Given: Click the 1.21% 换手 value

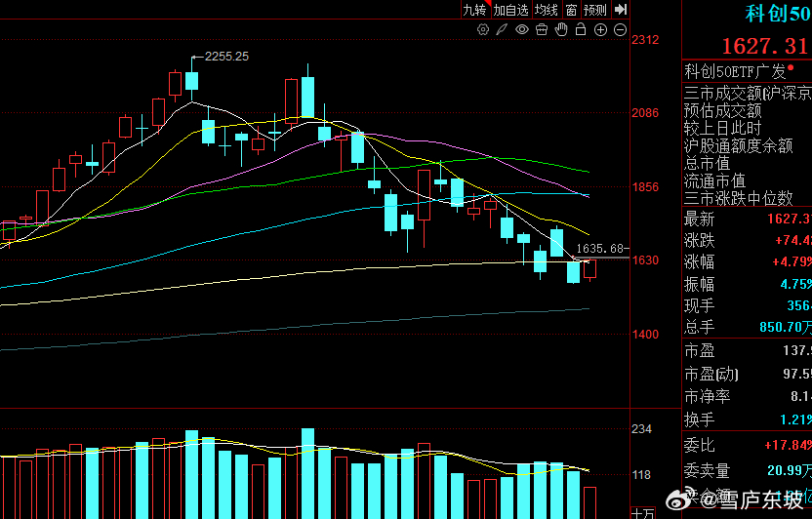Looking at the screenshot, I should click(796, 419).
